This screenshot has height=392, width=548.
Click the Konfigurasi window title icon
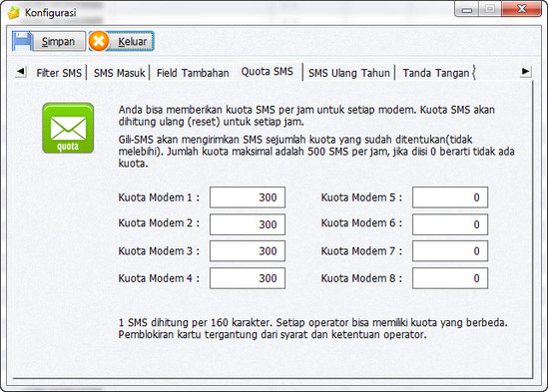(14, 13)
